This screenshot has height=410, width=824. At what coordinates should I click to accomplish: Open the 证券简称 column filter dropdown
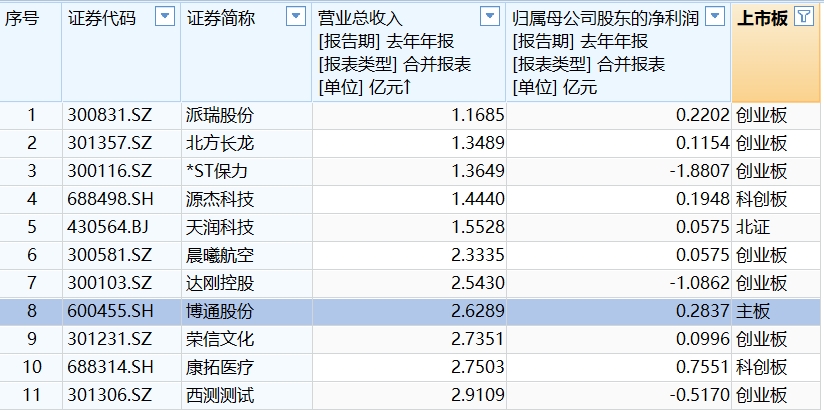[296, 17]
